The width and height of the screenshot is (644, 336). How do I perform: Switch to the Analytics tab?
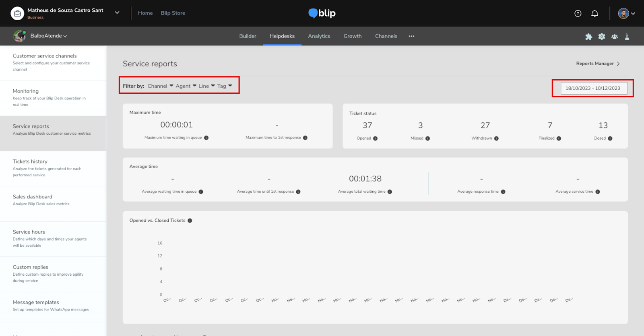point(319,36)
